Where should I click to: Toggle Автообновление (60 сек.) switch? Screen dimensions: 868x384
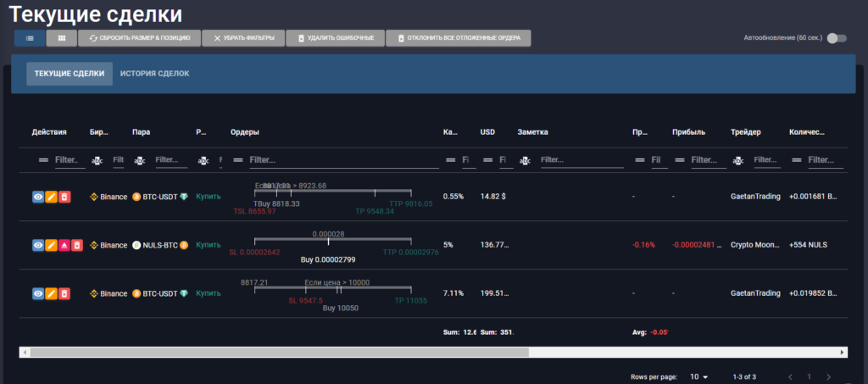pos(836,38)
